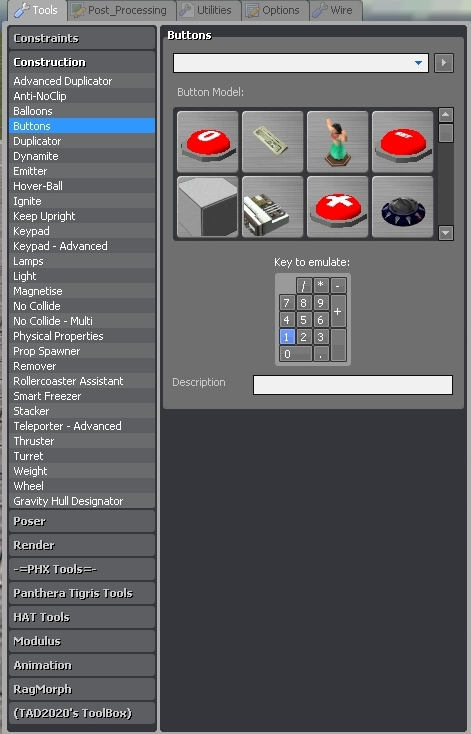Pick the receiver console button model

coord(272,207)
